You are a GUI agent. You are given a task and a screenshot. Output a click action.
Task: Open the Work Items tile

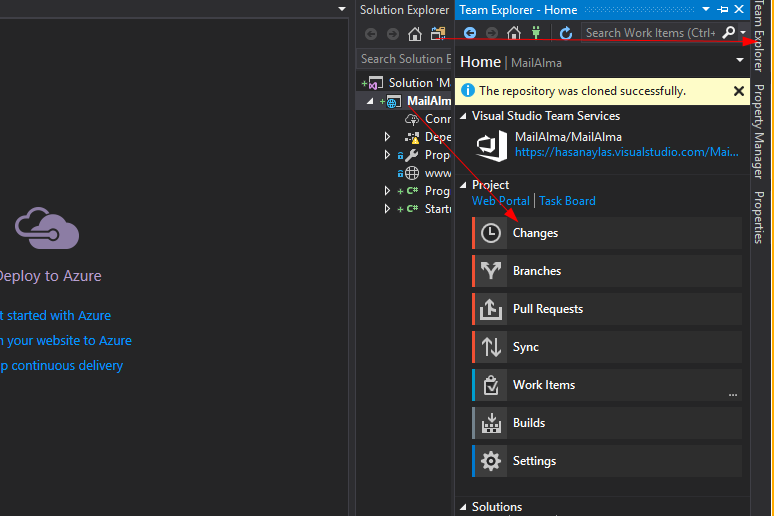coord(607,385)
